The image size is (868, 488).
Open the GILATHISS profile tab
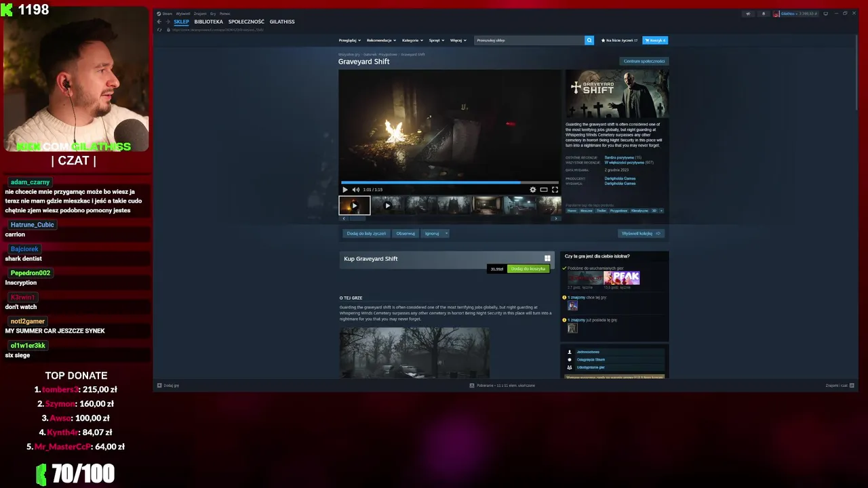point(282,22)
